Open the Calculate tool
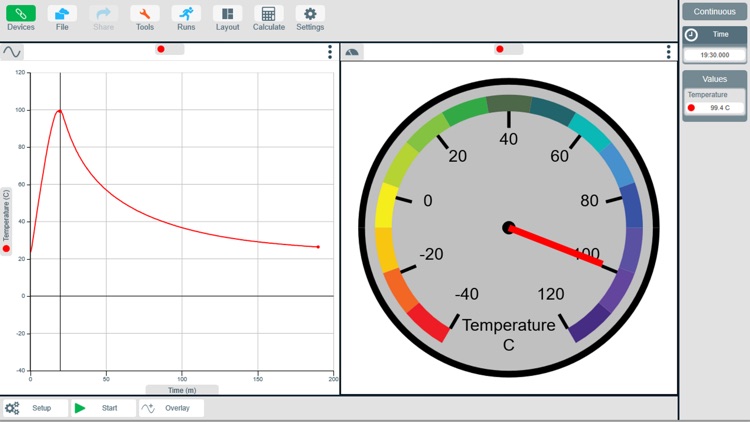This screenshot has width=750, height=422. [x=268, y=17]
